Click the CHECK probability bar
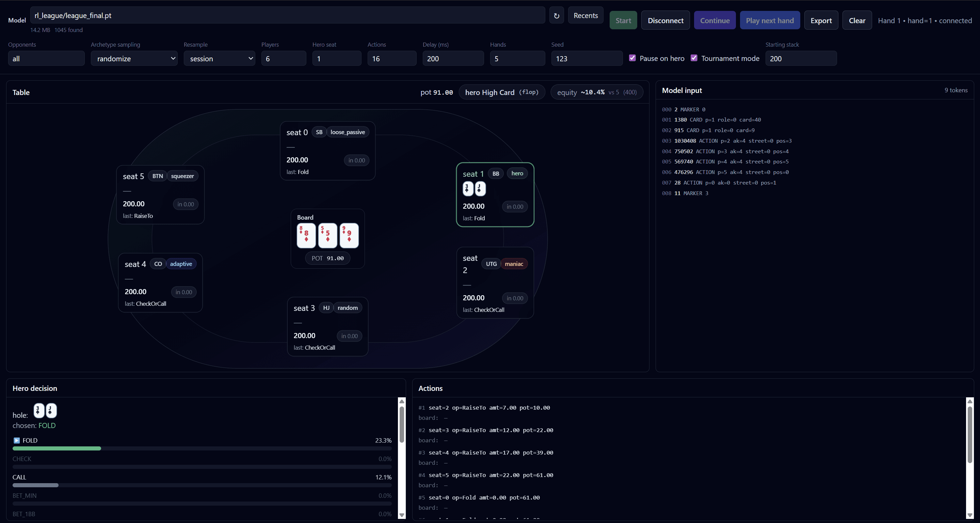Viewport: 980px width, 523px height. (x=202, y=467)
